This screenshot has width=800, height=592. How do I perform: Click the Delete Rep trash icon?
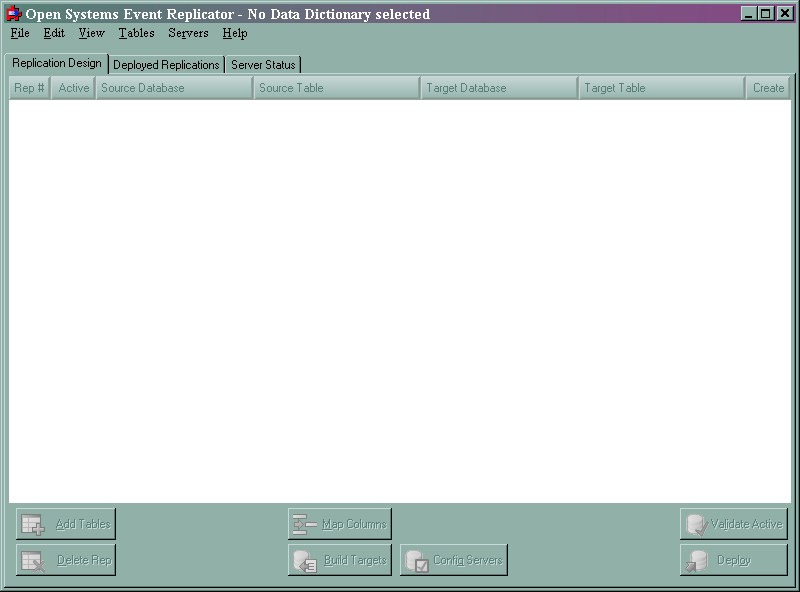tap(33, 560)
